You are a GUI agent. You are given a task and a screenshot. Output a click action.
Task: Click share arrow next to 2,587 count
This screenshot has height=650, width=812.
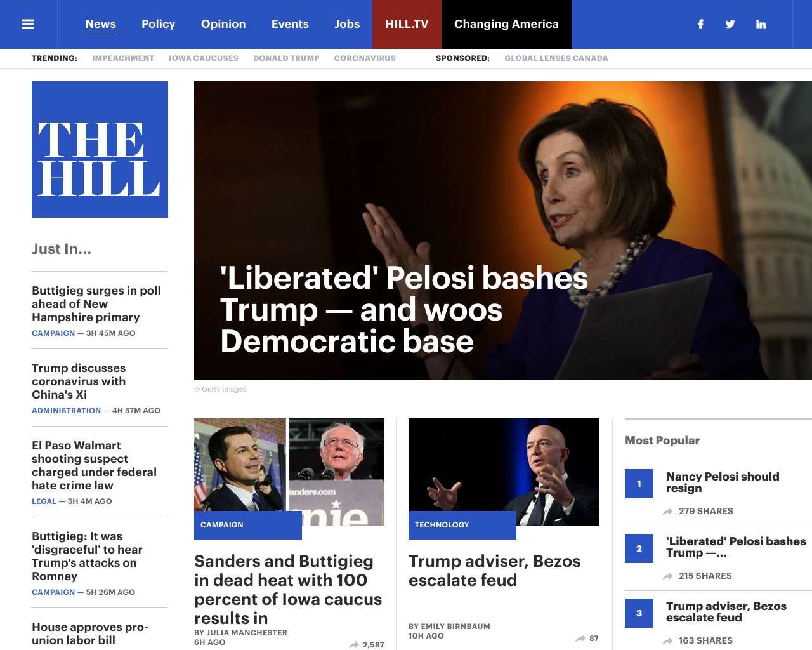[354, 644]
